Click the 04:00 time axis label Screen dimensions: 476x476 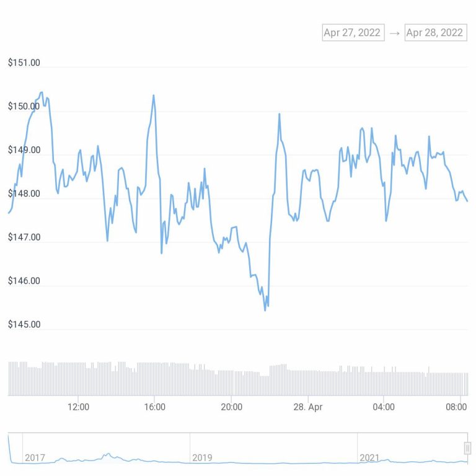(x=384, y=407)
